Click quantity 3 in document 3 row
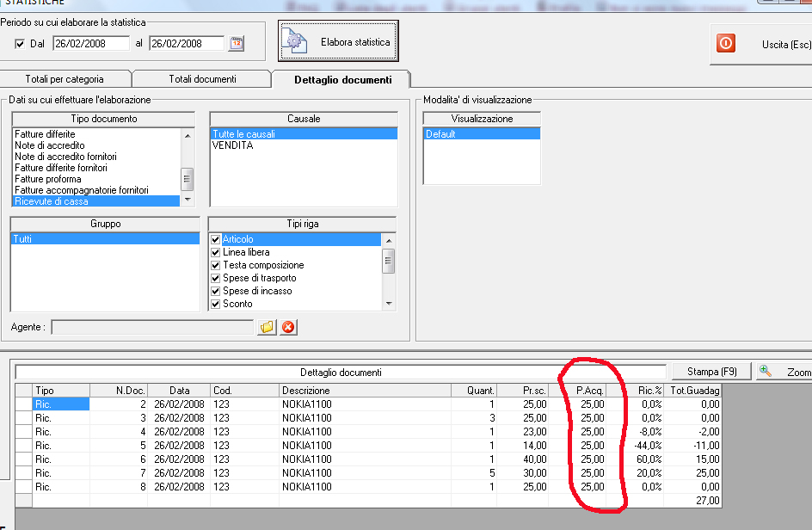 (x=474, y=418)
